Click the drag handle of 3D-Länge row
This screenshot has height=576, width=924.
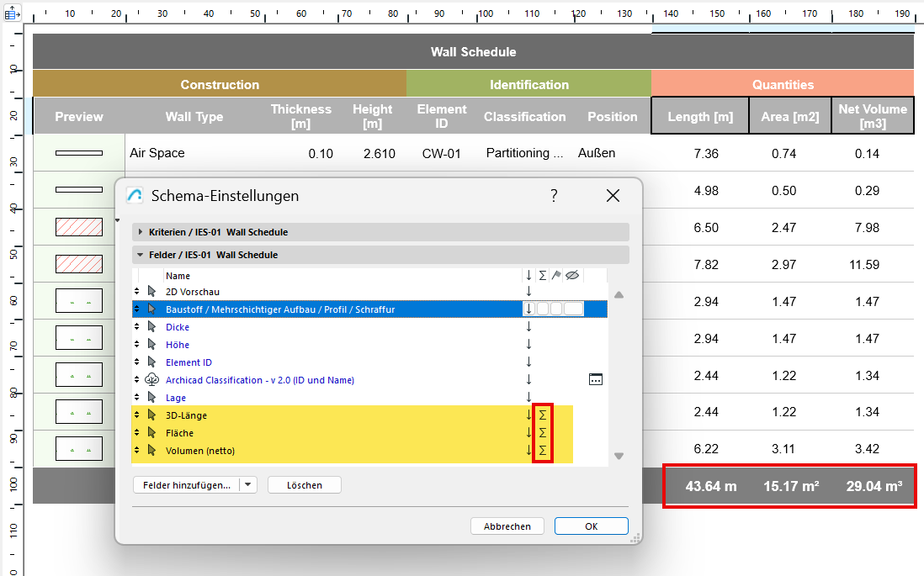pyautogui.click(x=136, y=415)
